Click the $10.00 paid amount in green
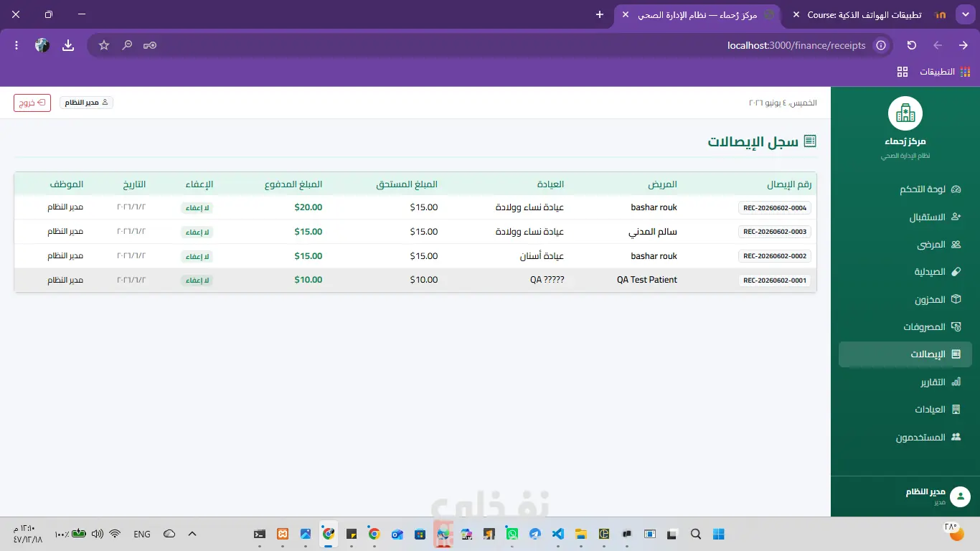This screenshot has width=980, height=551. (x=308, y=280)
